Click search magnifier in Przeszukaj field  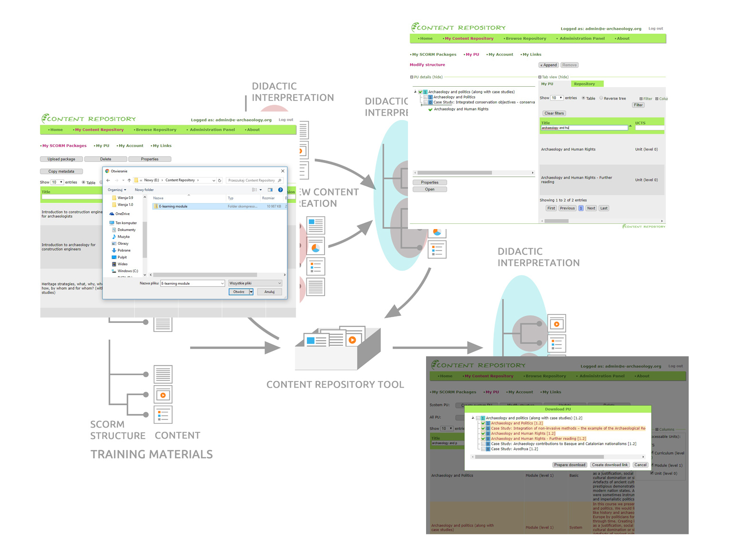(279, 180)
